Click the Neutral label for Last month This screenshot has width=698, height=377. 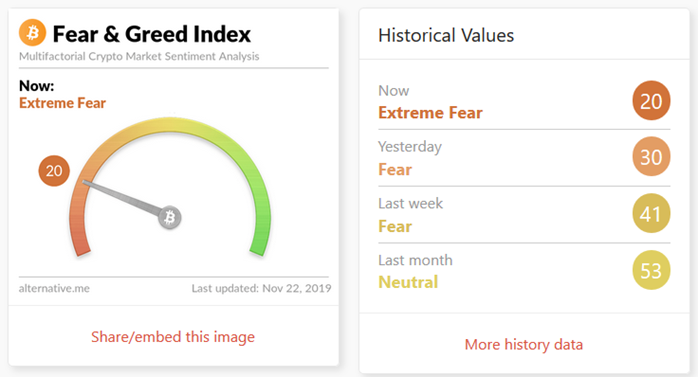[408, 282]
